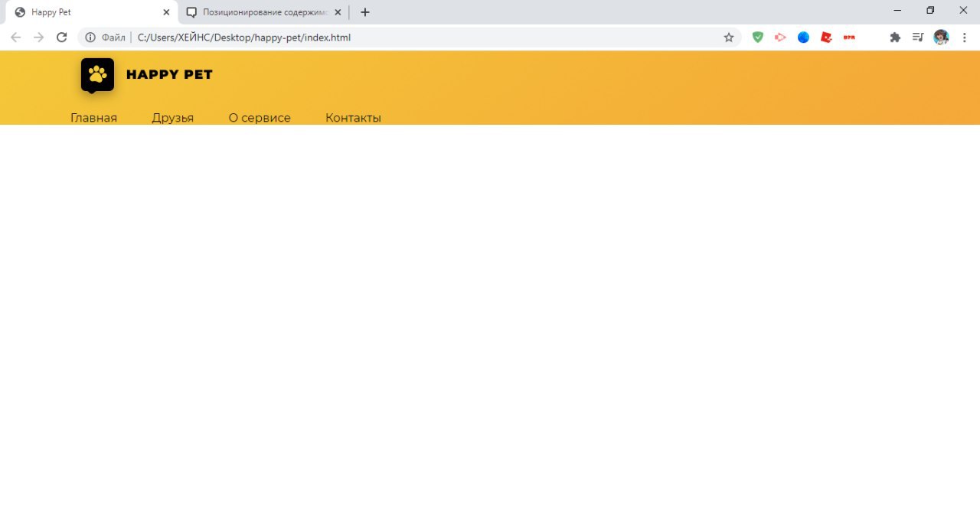Open the red Roblox extension icon
Viewport: 980px width, 522px height.
click(x=826, y=37)
